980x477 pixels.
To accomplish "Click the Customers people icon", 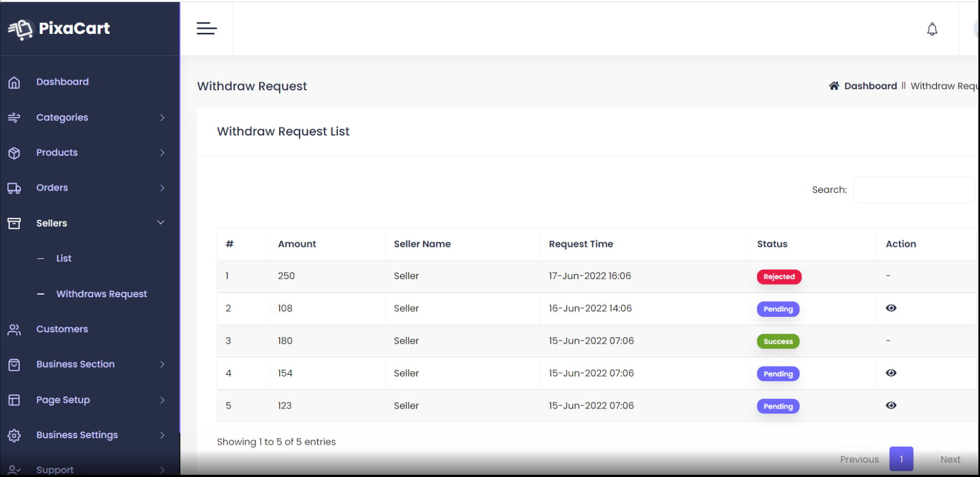I will 14,329.
